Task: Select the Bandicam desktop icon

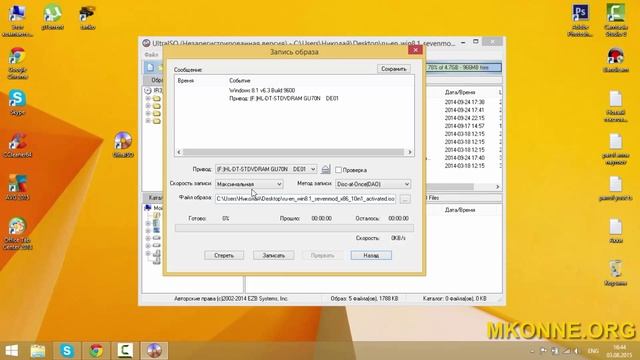Action: click(616, 60)
